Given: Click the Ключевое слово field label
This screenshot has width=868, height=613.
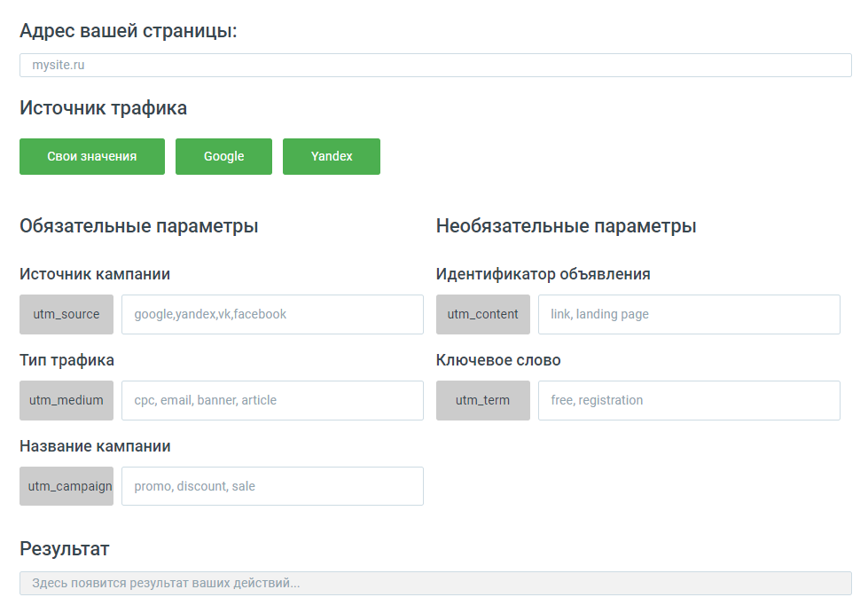Looking at the screenshot, I should pos(498,360).
